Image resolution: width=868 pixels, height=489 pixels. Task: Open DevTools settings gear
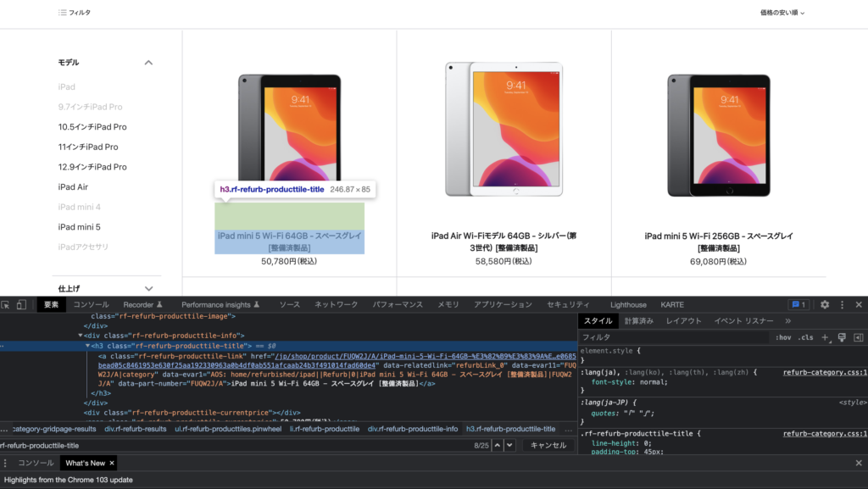(x=825, y=305)
